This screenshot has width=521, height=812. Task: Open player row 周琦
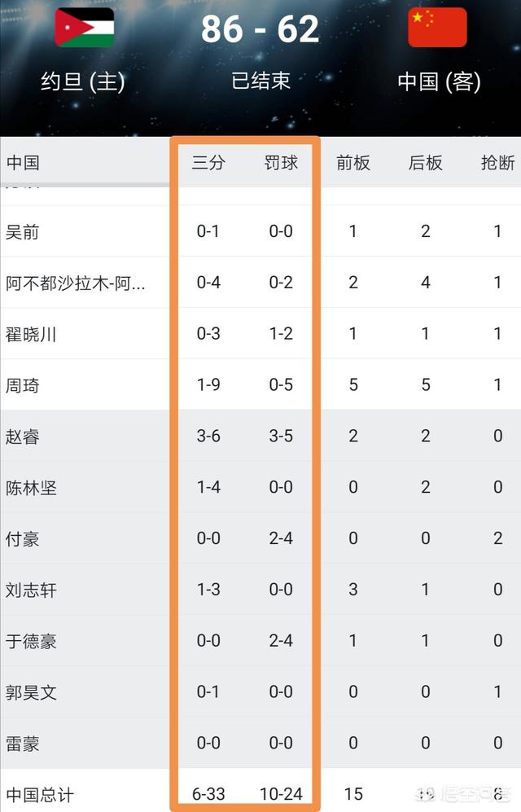point(260,384)
